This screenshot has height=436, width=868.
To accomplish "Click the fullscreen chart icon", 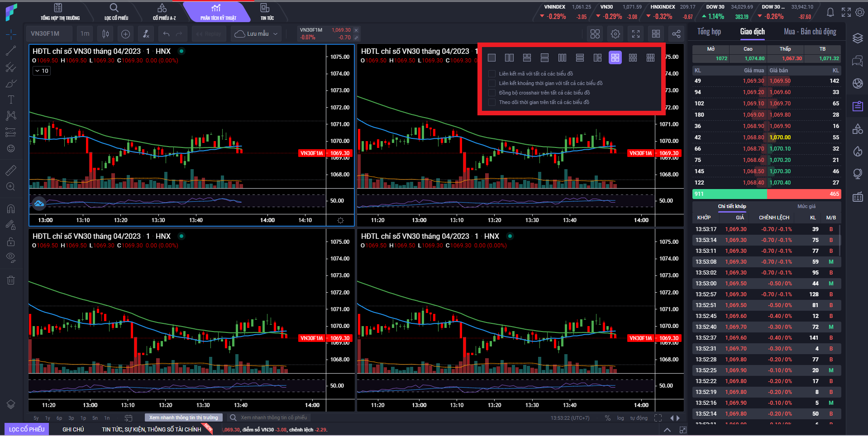I will tap(636, 34).
